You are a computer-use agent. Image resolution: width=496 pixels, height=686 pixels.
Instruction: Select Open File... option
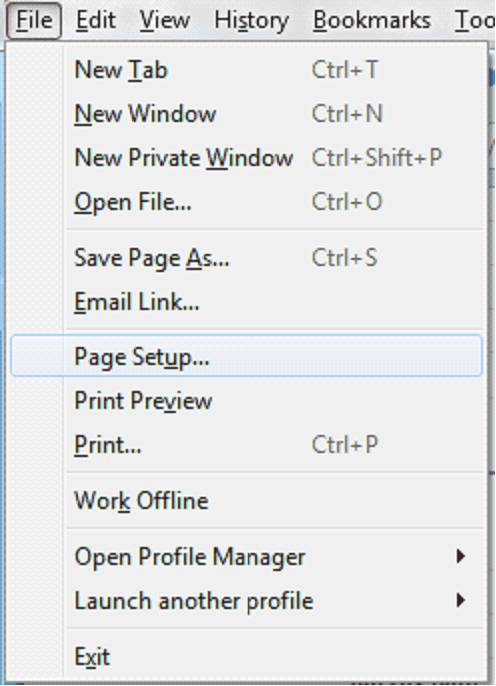(246, 202)
